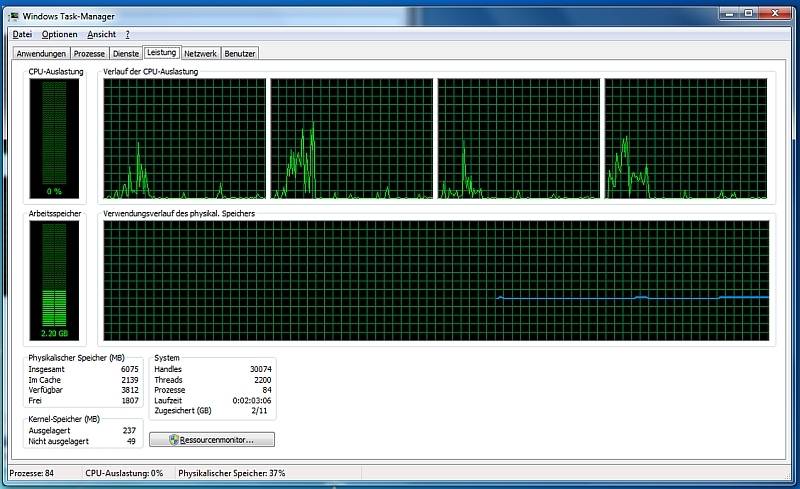Click 'Physikalischer Speicher: 37%' in status bar
Viewport: 800px width, 489px height.
click(232, 473)
